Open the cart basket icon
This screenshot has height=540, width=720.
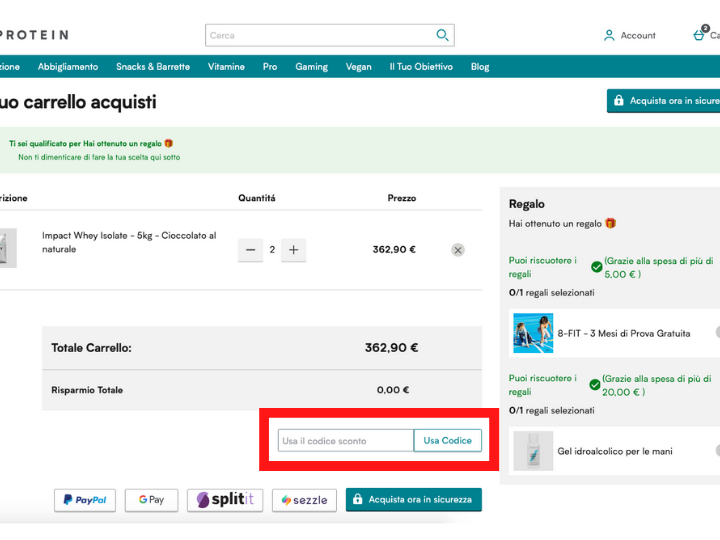point(700,34)
